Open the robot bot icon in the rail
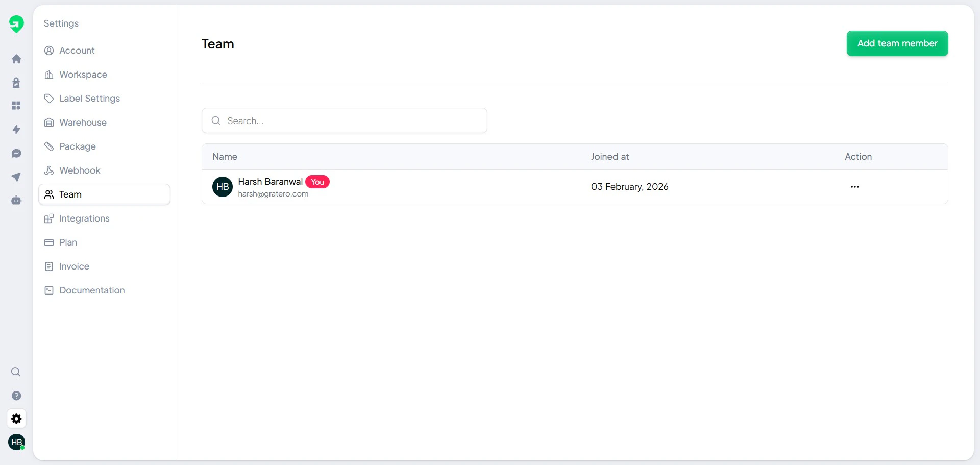This screenshot has height=465, width=980. (x=16, y=201)
